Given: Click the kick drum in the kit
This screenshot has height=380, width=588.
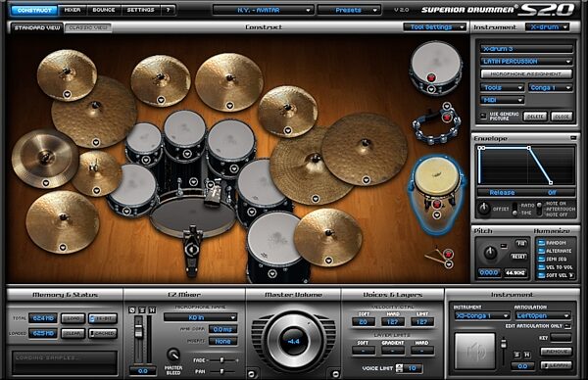Looking at the screenshot, I should [x=192, y=216].
